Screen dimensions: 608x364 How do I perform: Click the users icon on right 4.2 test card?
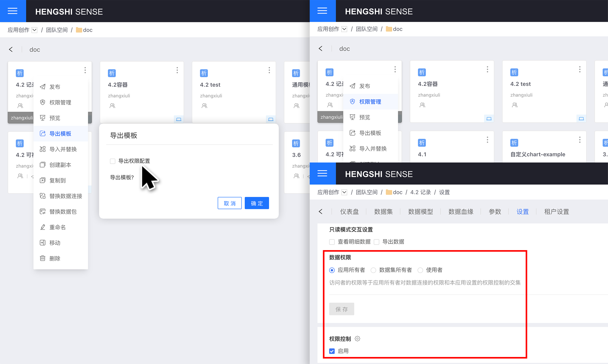[515, 105]
